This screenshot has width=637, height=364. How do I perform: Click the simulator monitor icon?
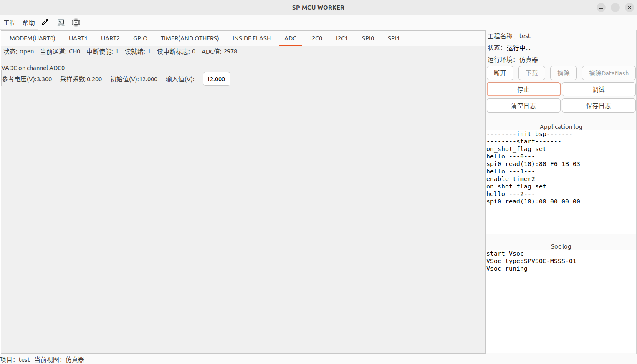point(61,23)
